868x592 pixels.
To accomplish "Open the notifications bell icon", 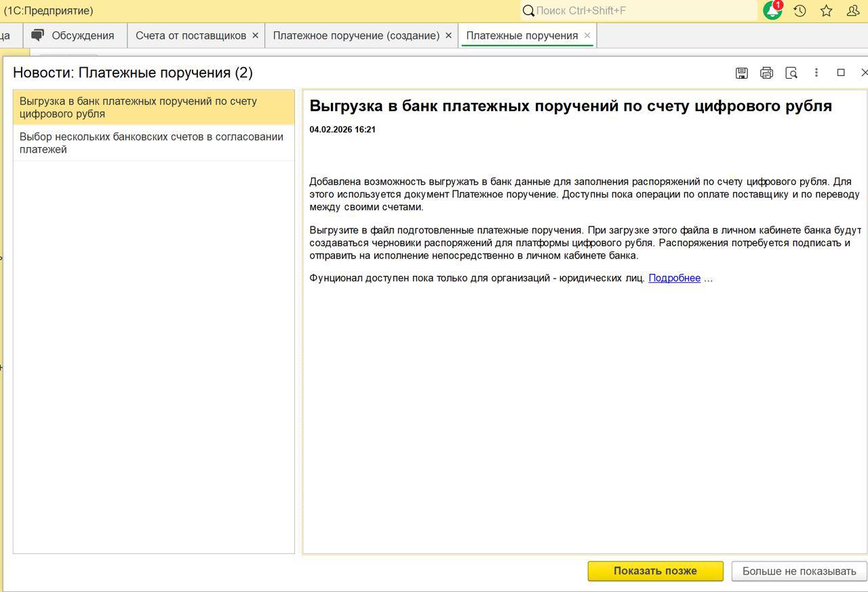I will 772,11.
